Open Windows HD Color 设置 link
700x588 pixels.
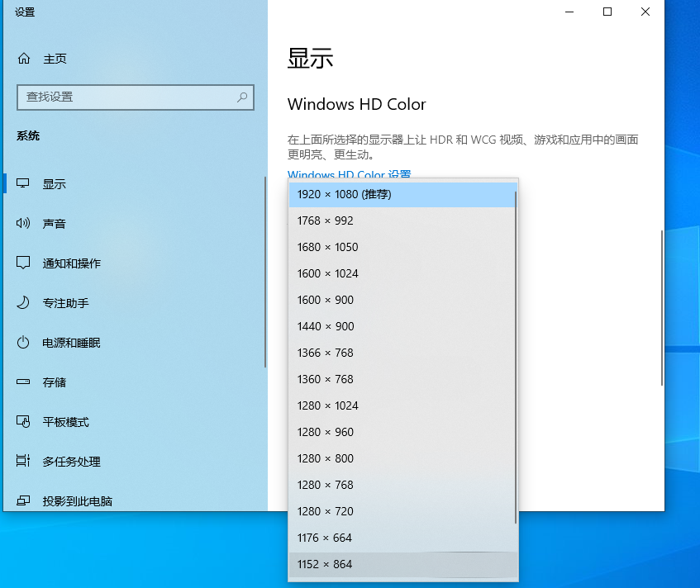point(348,175)
